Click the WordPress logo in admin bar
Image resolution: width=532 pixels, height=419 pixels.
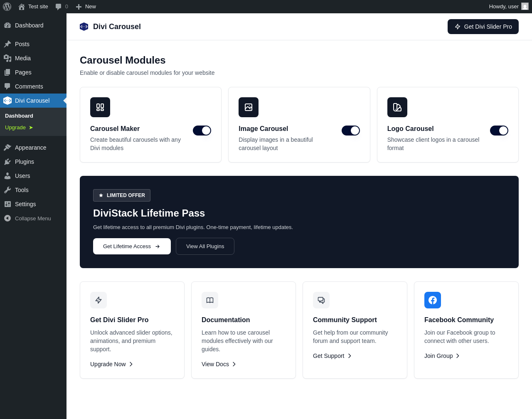click(x=7, y=7)
